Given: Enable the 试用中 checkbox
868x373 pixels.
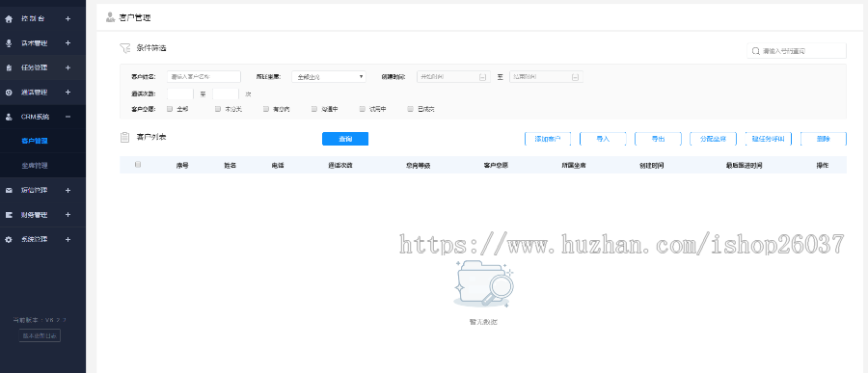Looking at the screenshot, I should pos(363,109).
